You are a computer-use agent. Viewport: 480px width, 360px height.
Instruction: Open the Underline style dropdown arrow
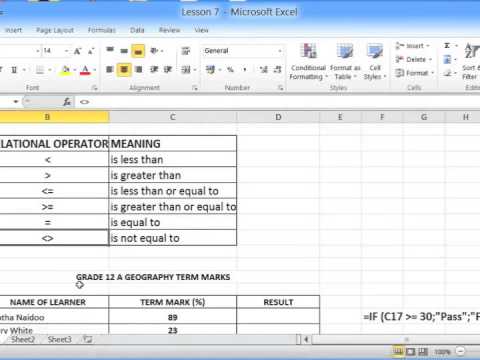coord(24,70)
